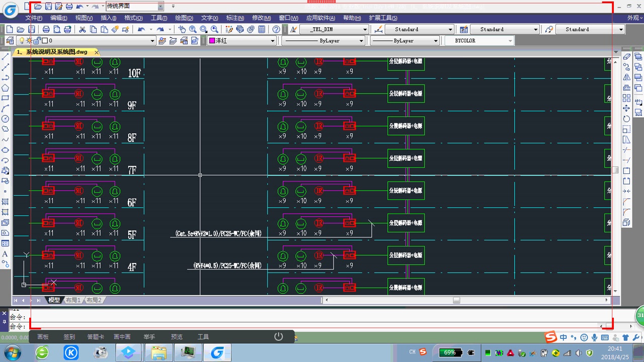
Task: Click the vertical scrollbar thumb
Action: (x=615, y=170)
